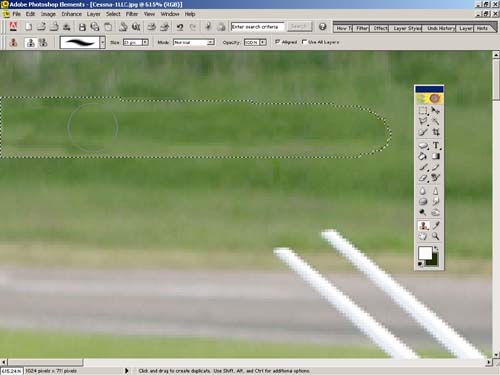The width and height of the screenshot is (500, 375).
Task: Open the Opacity slider dropdown arrow
Action: [x=263, y=42]
